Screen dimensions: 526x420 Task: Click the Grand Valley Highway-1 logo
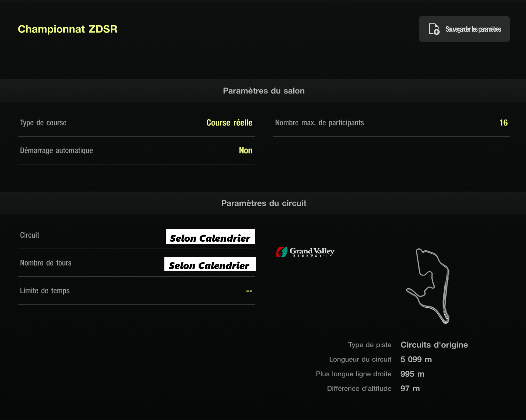[x=305, y=252]
